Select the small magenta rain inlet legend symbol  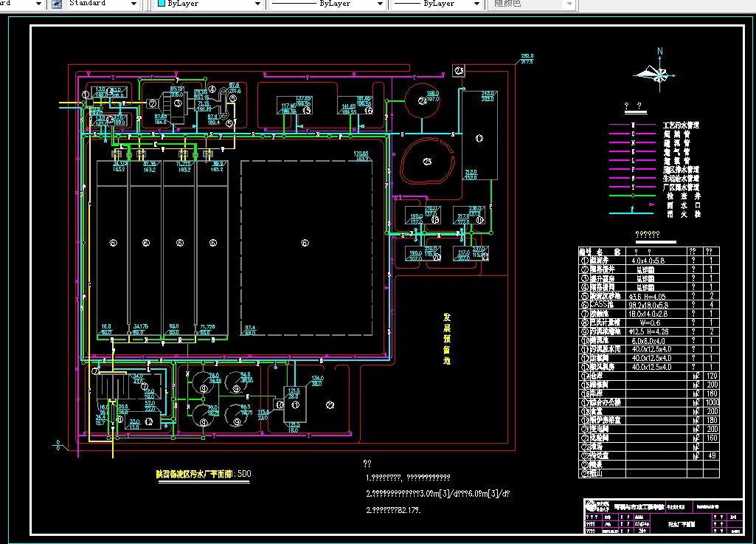pos(651,204)
